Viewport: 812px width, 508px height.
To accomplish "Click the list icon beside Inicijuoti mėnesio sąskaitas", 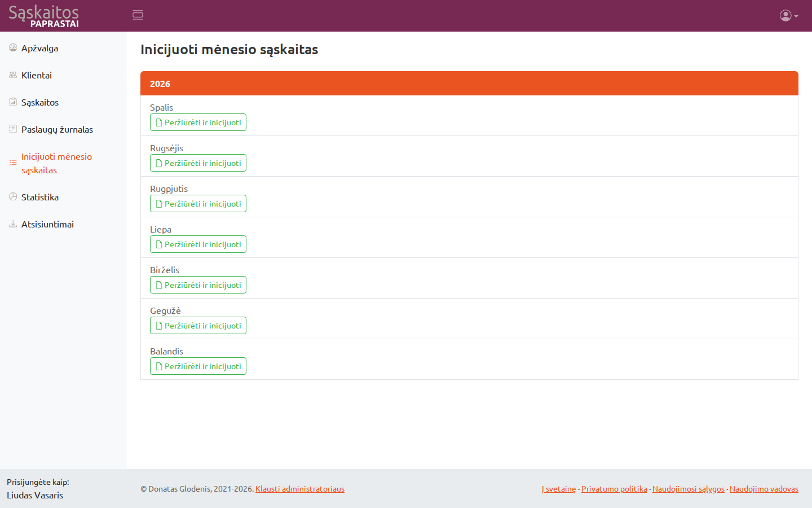I will point(13,163).
